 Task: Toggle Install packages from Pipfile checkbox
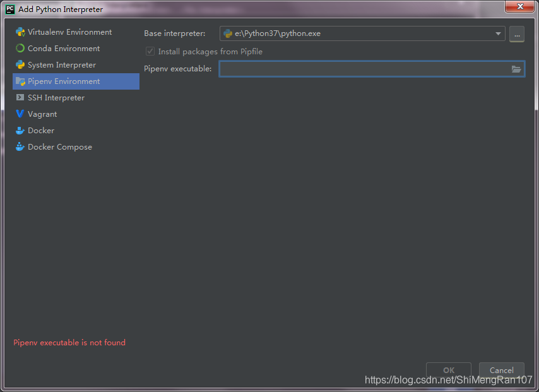(x=150, y=51)
